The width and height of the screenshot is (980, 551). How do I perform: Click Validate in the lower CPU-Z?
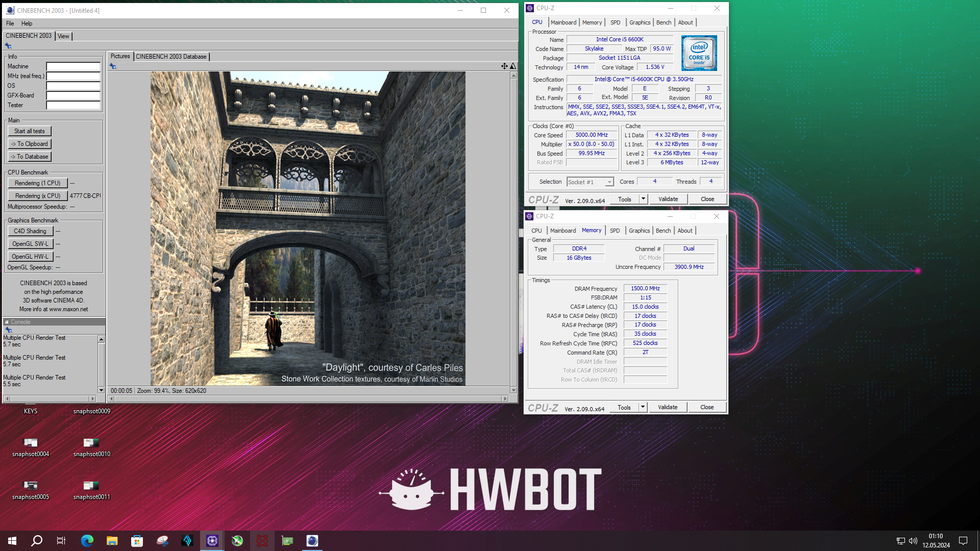click(668, 407)
